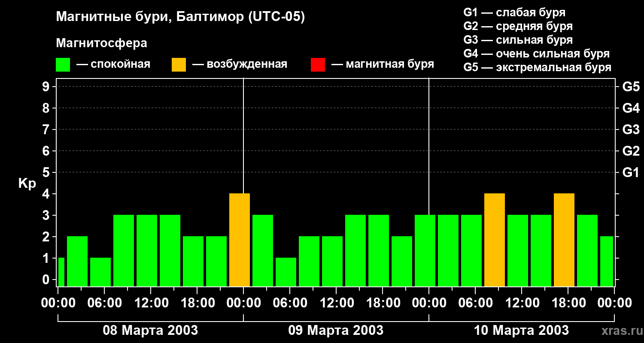644x343 pixels.
Task: Click the '08 Марта 2003' date label
Action: 150,331
